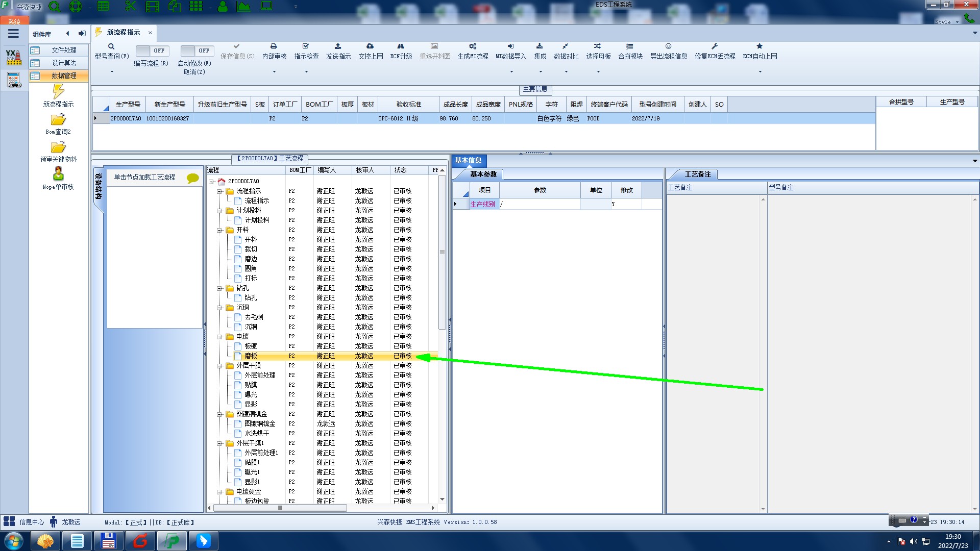Click the 型号查询 search icon
Image resolution: width=980 pixels, height=551 pixels.
[x=111, y=46]
